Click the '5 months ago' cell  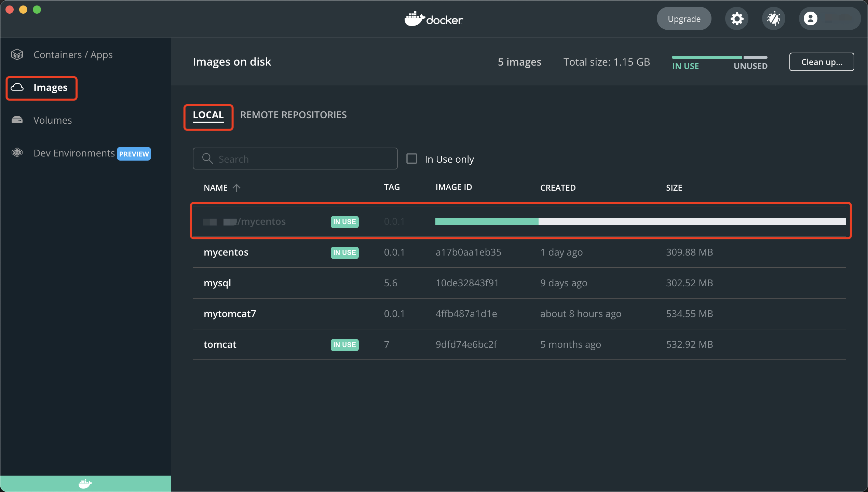(570, 344)
